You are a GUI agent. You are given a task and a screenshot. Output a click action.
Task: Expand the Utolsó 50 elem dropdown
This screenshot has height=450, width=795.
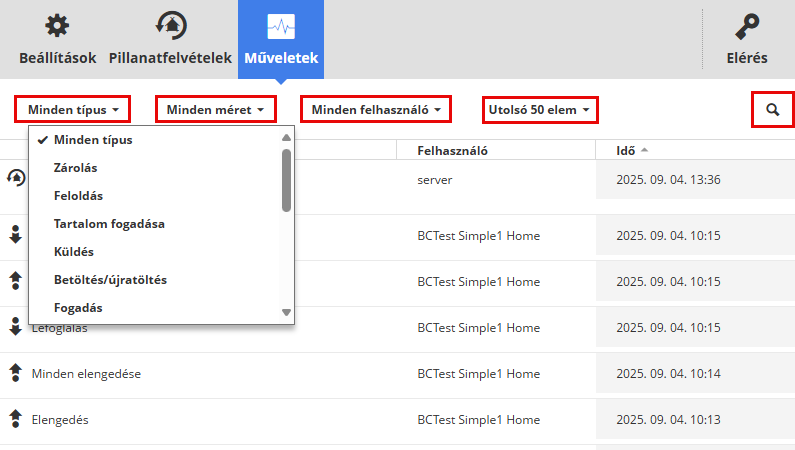[x=539, y=109]
